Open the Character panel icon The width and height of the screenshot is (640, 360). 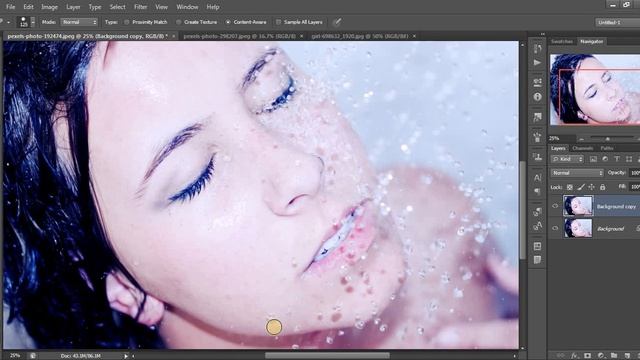[537, 177]
